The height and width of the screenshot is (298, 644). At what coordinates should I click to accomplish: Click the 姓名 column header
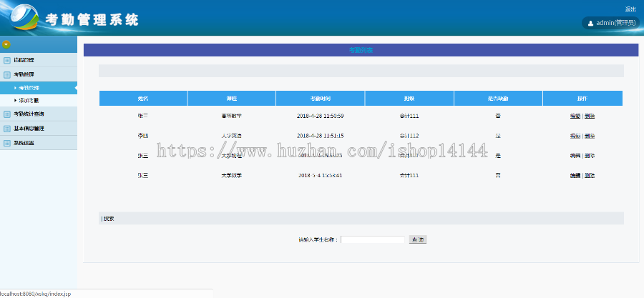(x=143, y=99)
